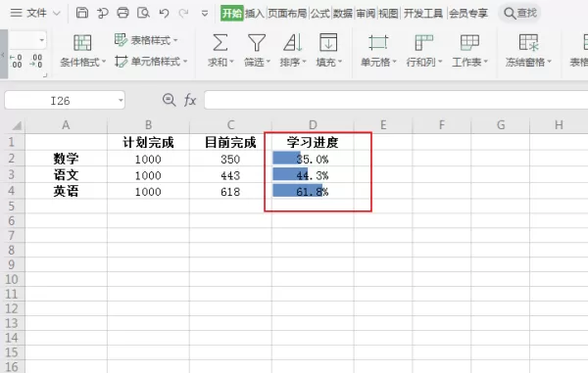Screen dimensions: 588x373
Task: Switch to the 会员专享 tab
Action: 468,14
